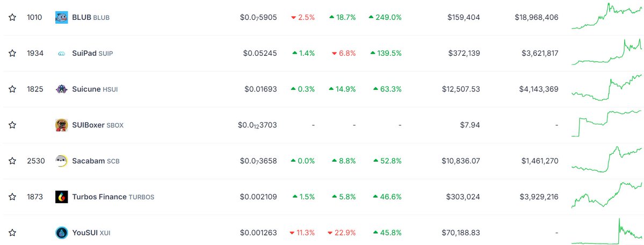The image size is (644, 245).
Task: Open Suicune 7-day price sparkline
Action: pos(606,87)
